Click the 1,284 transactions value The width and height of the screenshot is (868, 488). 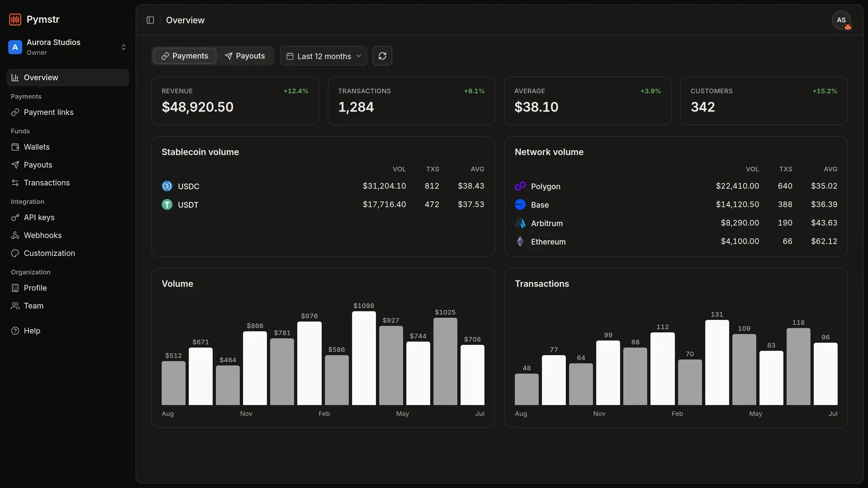point(356,107)
